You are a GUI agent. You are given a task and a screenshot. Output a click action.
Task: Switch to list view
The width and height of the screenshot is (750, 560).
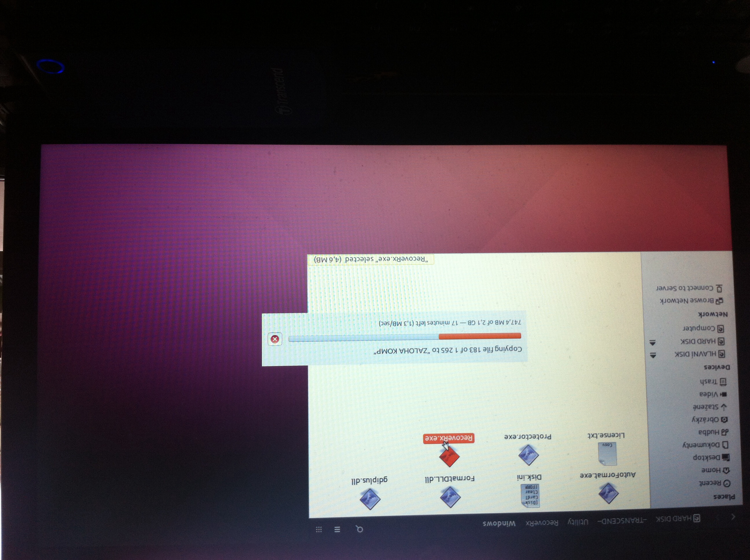coord(337,530)
